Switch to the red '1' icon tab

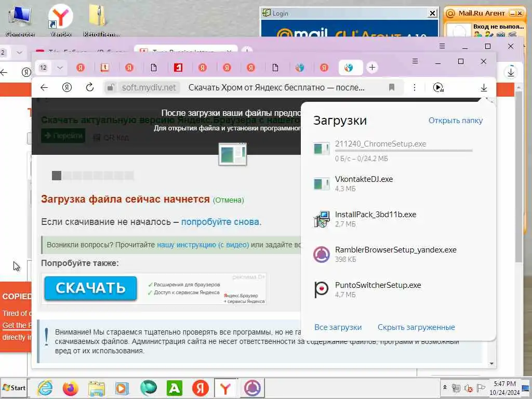point(178,68)
